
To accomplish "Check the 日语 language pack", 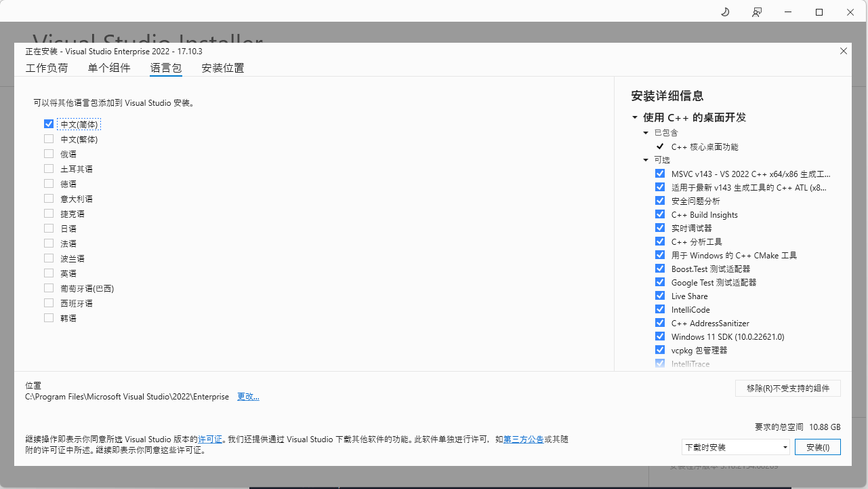I will (x=49, y=229).
